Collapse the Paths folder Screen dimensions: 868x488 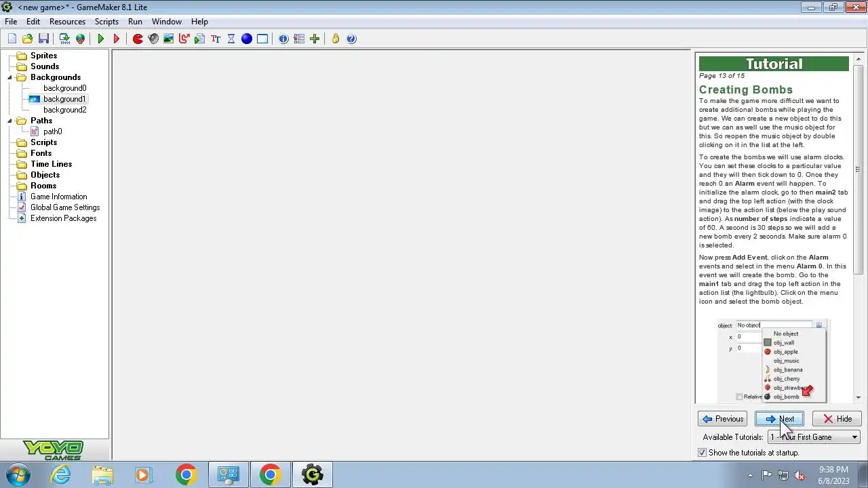10,121
